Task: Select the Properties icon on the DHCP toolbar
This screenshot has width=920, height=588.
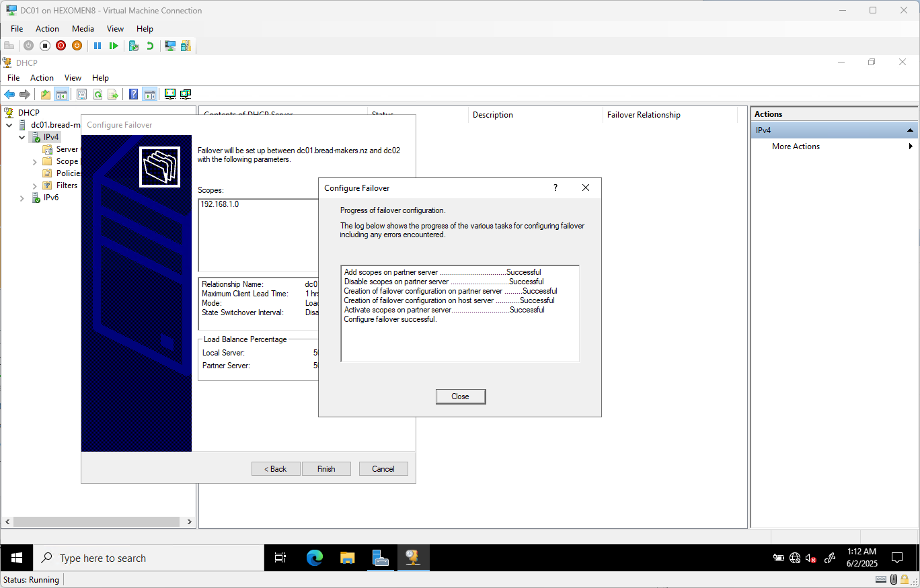Action: point(82,94)
